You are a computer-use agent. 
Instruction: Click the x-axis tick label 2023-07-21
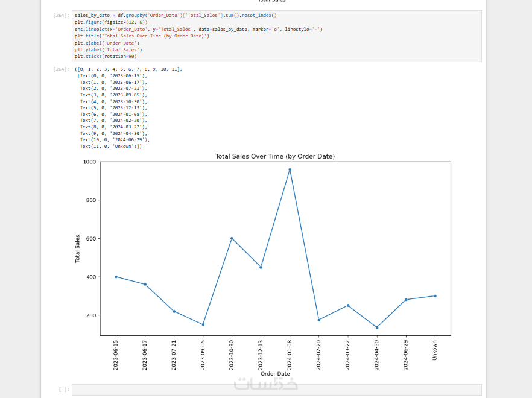point(174,355)
